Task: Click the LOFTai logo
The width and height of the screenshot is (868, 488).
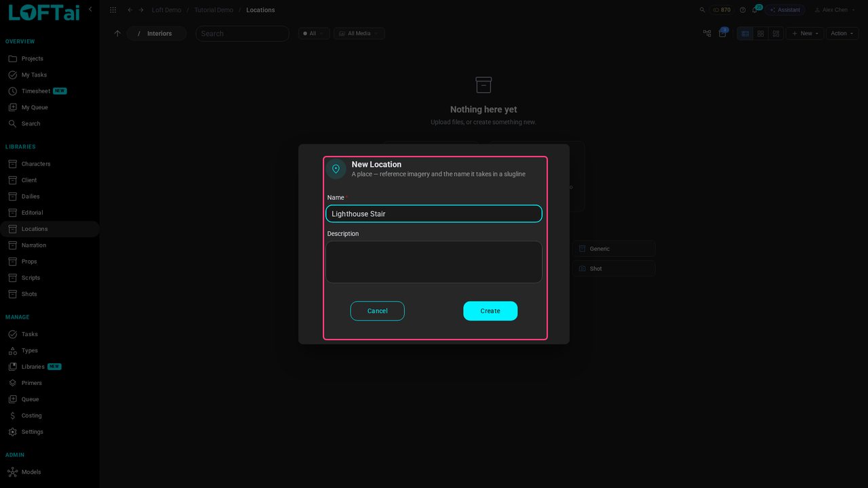Action: coord(43,12)
